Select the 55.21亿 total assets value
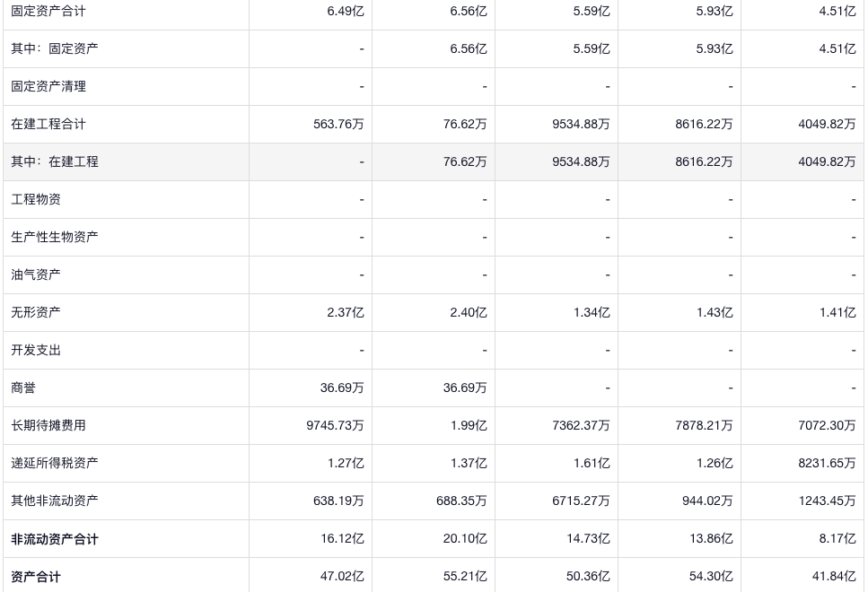Viewport: 868px width, 592px height. tap(465, 577)
